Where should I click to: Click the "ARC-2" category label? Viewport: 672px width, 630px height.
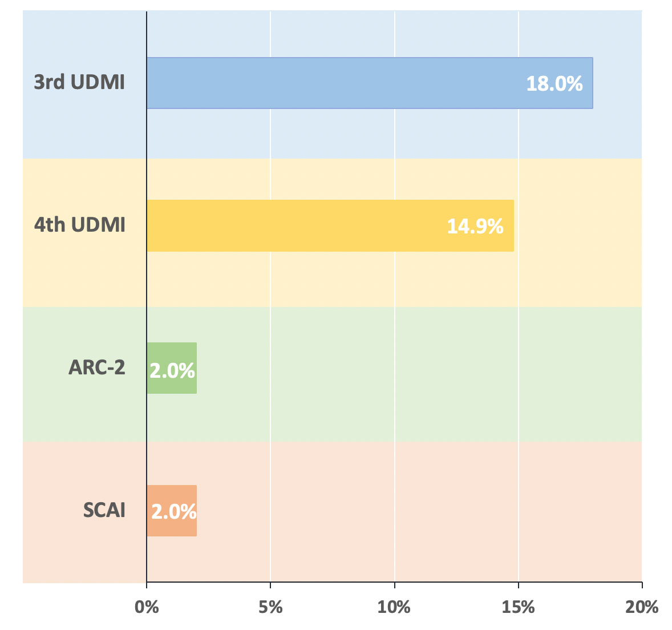[96, 367]
